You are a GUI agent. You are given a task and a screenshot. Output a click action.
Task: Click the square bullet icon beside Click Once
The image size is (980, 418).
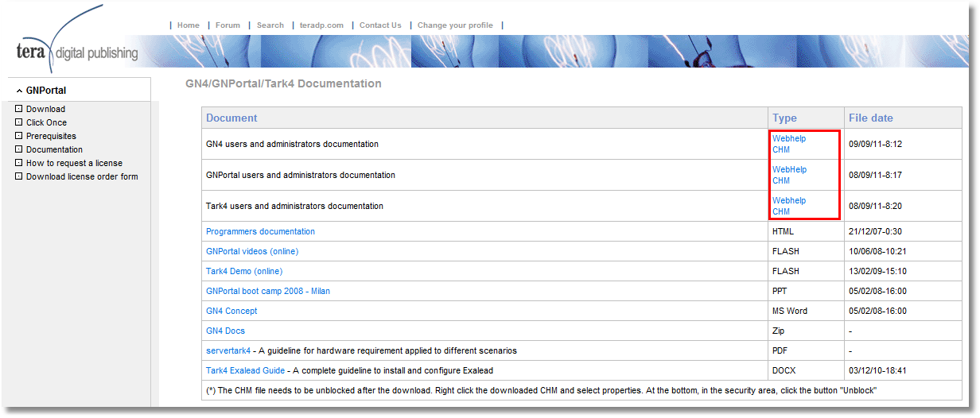(19, 122)
